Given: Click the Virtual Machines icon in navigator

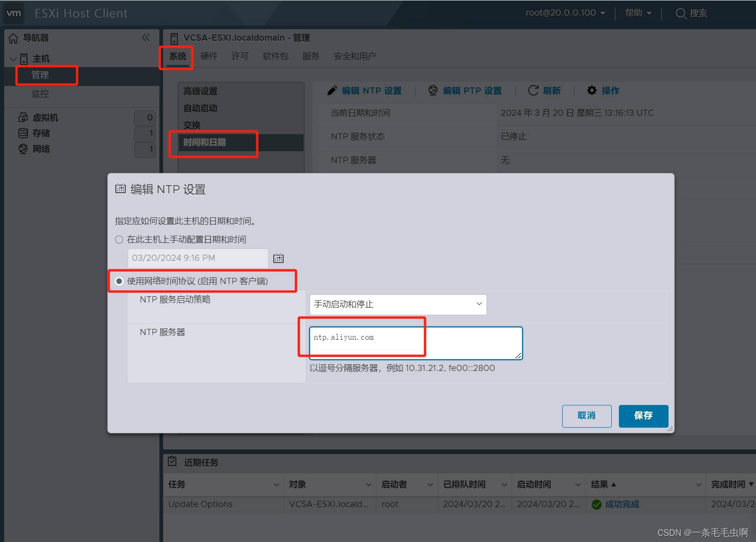Looking at the screenshot, I should (x=23, y=117).
